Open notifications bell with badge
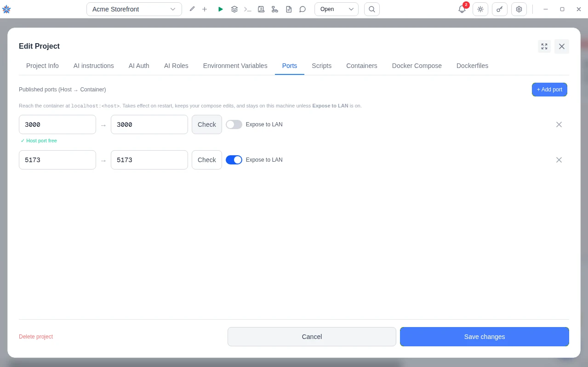Viewport: 588px width, 367px height. (462, 9)
